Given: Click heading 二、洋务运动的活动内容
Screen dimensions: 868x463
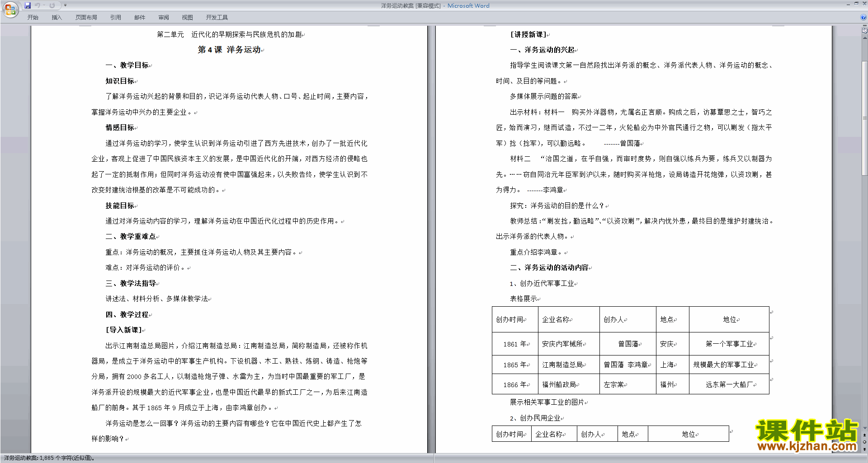Looking at the screenshot, I should pos(549,267).
